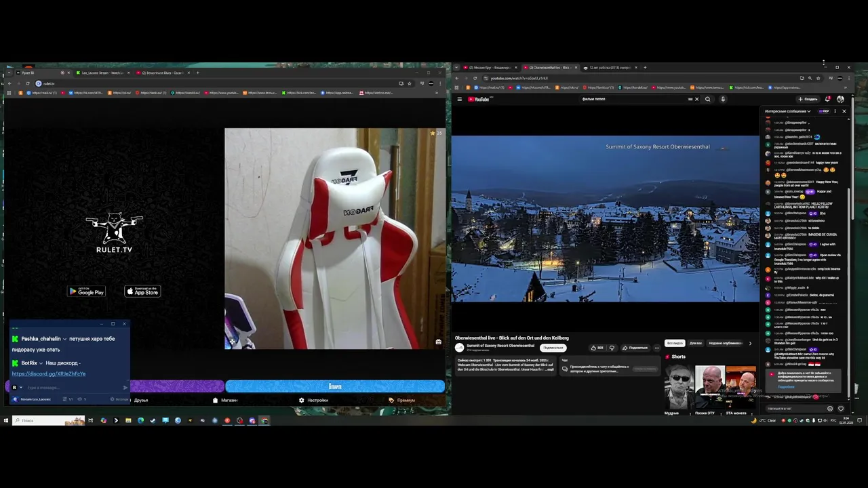This screenshot has width=868, height=488.
Task: Open live chat options three-dot menu
Action: coord(835,111)
